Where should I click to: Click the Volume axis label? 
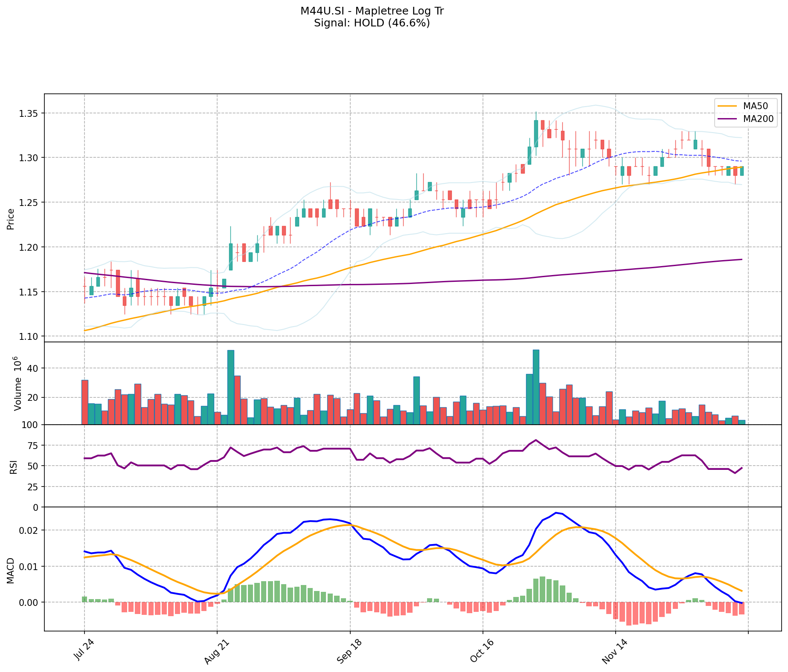(17, 383)
